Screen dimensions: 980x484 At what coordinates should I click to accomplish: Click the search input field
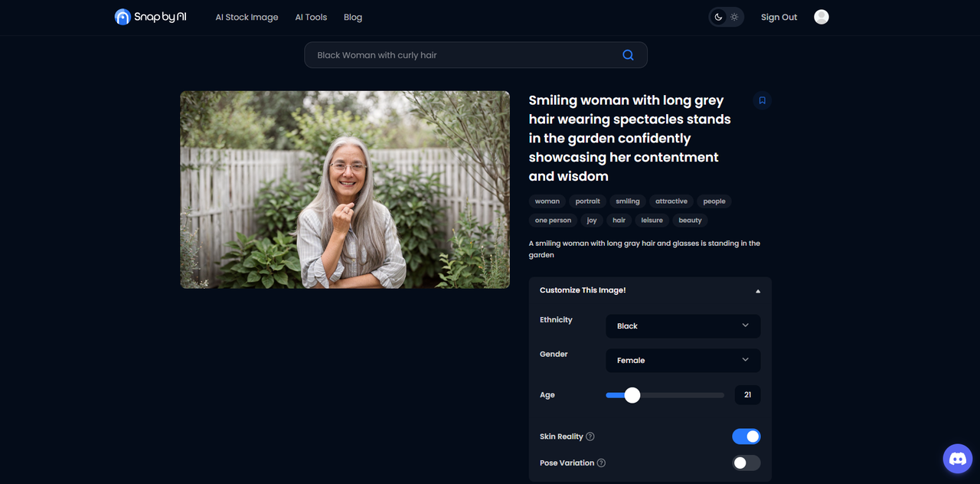pyautogui.click(x=459, y=55)
